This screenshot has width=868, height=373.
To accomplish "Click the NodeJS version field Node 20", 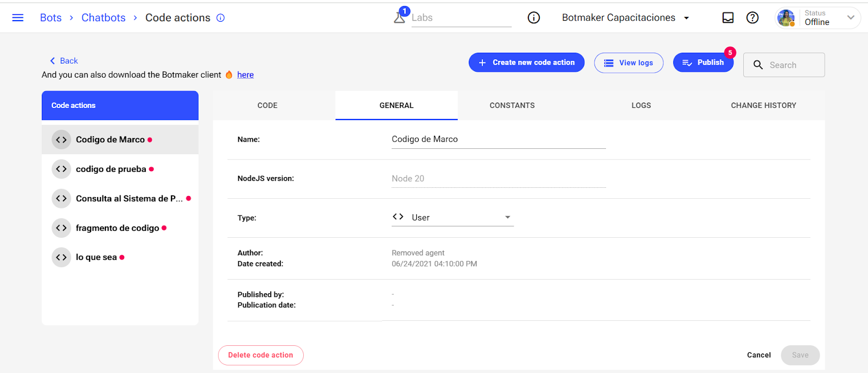I will pos(499,179).
